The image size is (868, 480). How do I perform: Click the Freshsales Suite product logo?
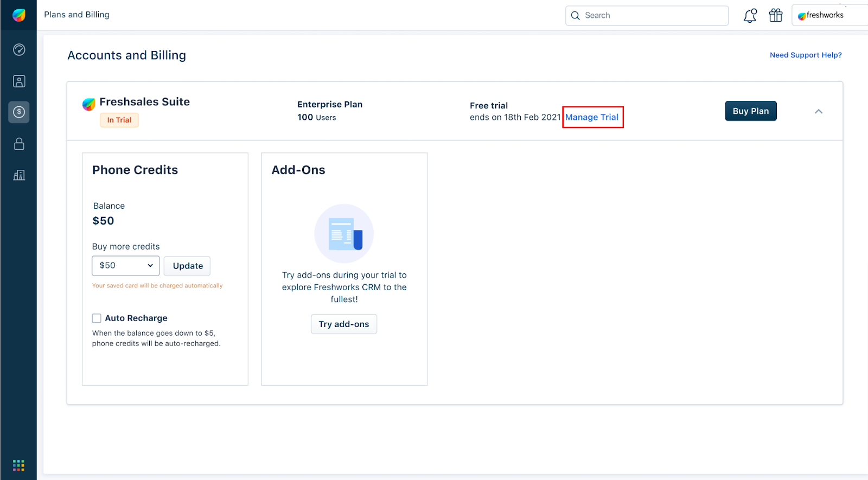click(88, 104)
